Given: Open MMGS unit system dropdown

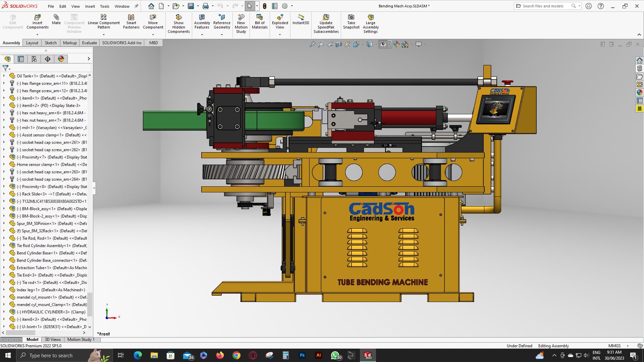Looking at the screenshot, I should tap(628, 346).
